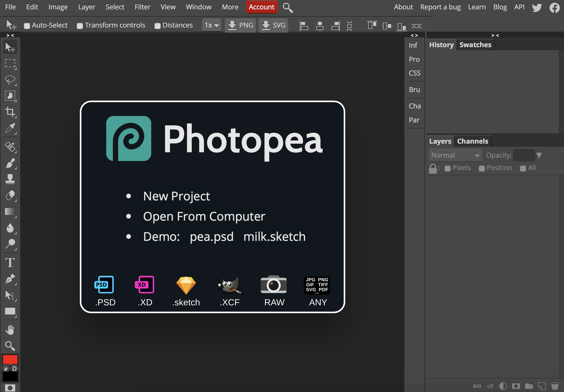The image size is (564, 392).
Task: Select the Clone Stamp tool
Action: (x=10, y=179)
